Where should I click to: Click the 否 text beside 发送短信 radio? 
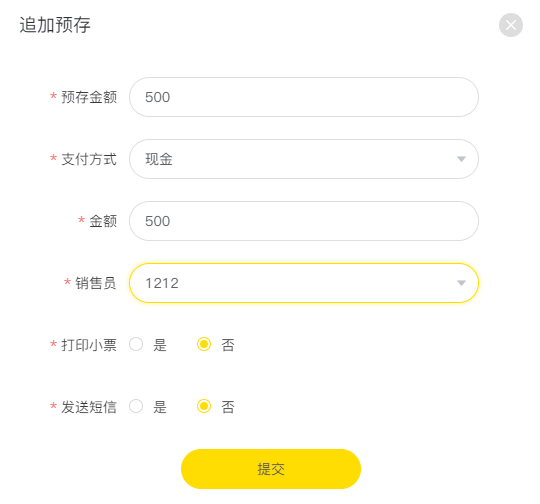pyautogui.click(x=228, y=407)
